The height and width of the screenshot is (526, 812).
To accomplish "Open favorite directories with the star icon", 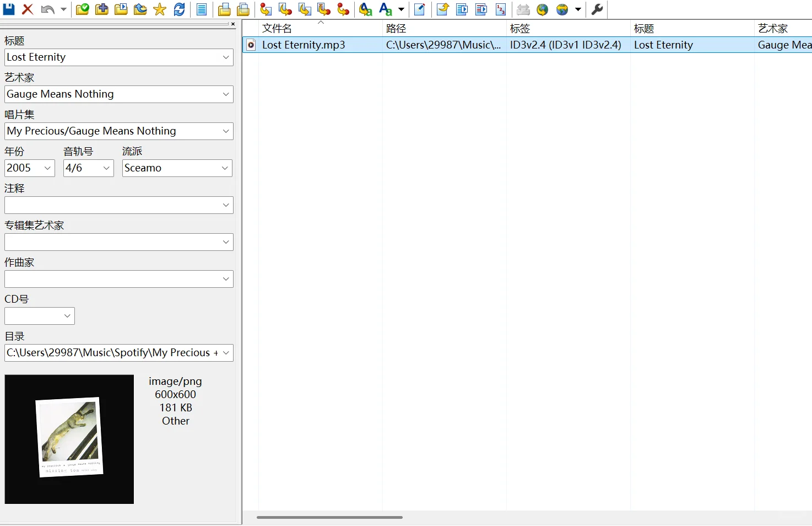I will [160, 9].
